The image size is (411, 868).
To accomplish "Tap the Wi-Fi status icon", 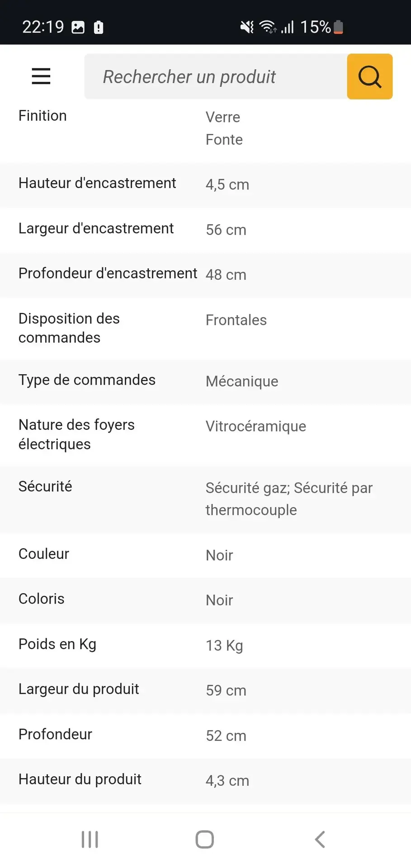I will [268, 27].
